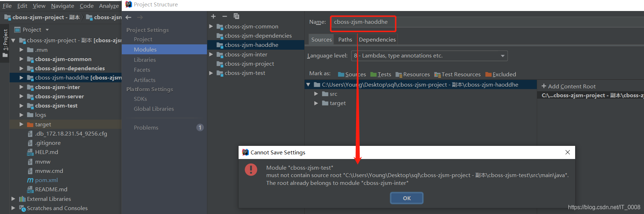Select Modules under Project Settings
644x214 pixels.
coord(164,49)
